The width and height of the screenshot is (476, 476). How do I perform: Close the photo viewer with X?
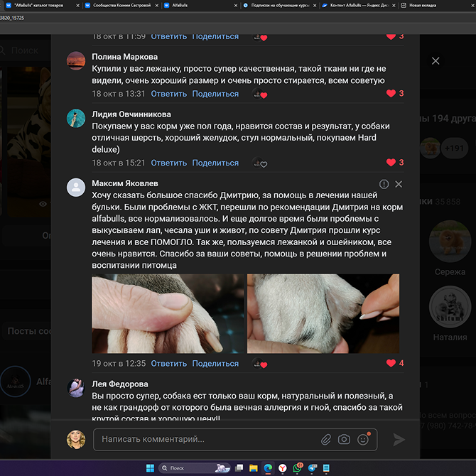coord(436,61)
